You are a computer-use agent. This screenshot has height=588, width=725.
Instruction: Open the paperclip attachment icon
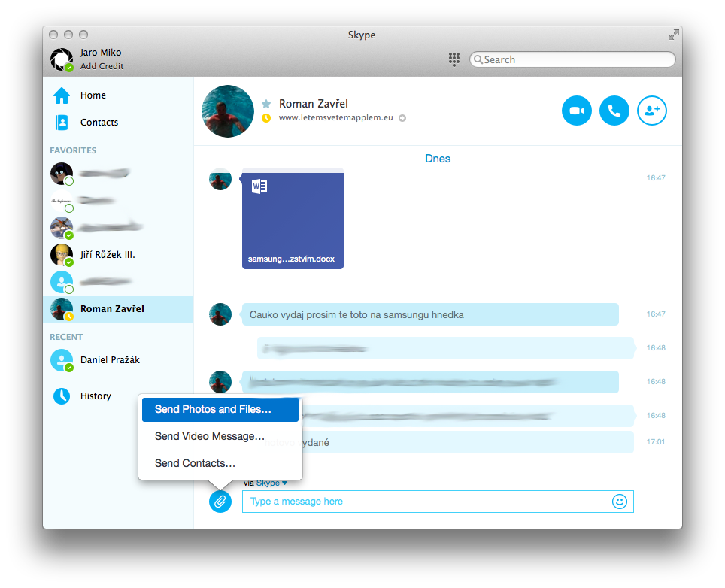tap(220, 501)
